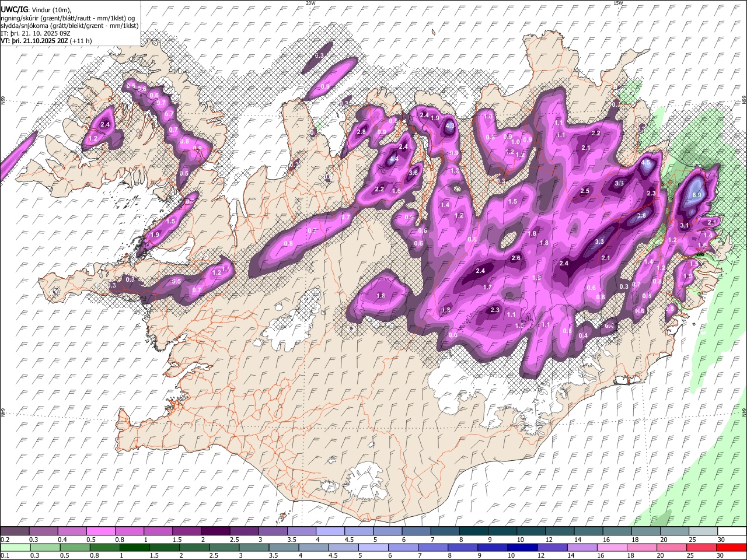The image size is (747, 560).
Task: Select the pale green 0.1 legend swatch
Action: tap(15, 547)
